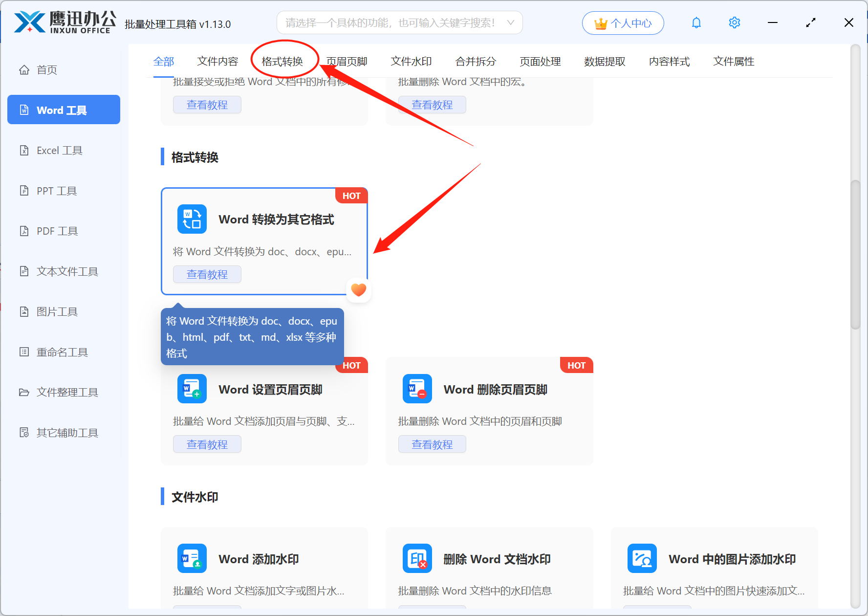This screenshot has height=616, width=868.
Task: Open 图片工具 from the sidebar
Action: 57,311
